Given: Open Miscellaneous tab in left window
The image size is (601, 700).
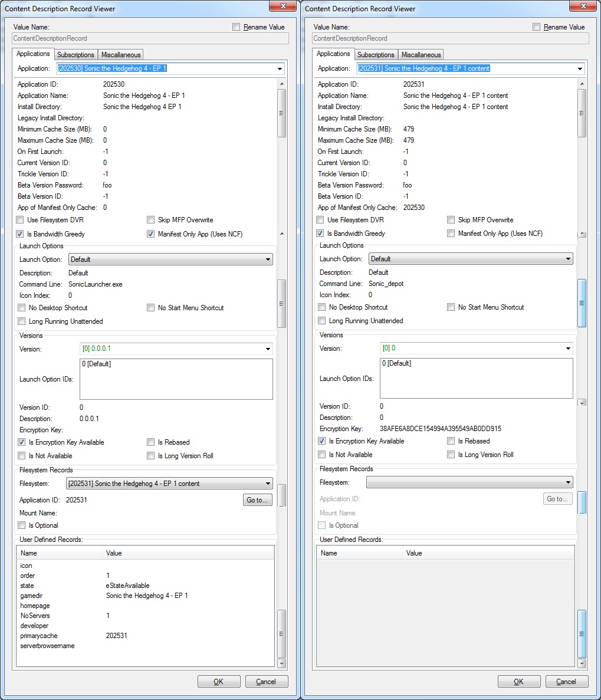Looking at the screenshot, I should pyautogui.click(x=121, y=55).
